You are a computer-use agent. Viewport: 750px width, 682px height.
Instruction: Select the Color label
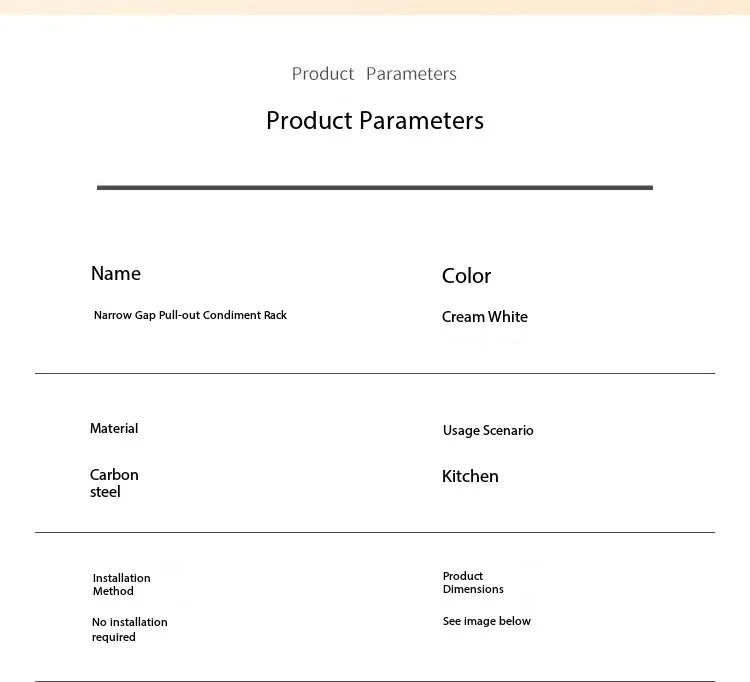tap(466, 276)
